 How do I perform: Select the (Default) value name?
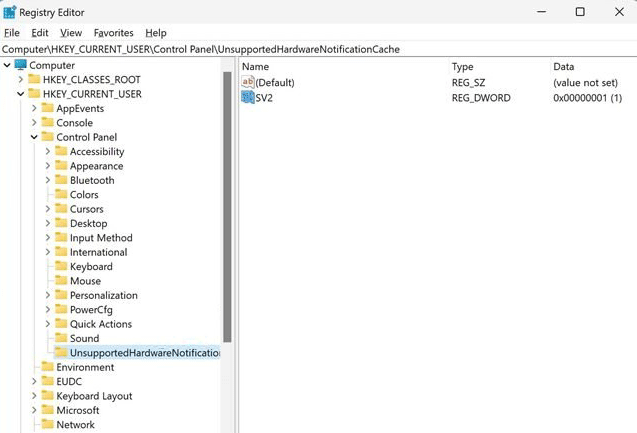[275, 82]
